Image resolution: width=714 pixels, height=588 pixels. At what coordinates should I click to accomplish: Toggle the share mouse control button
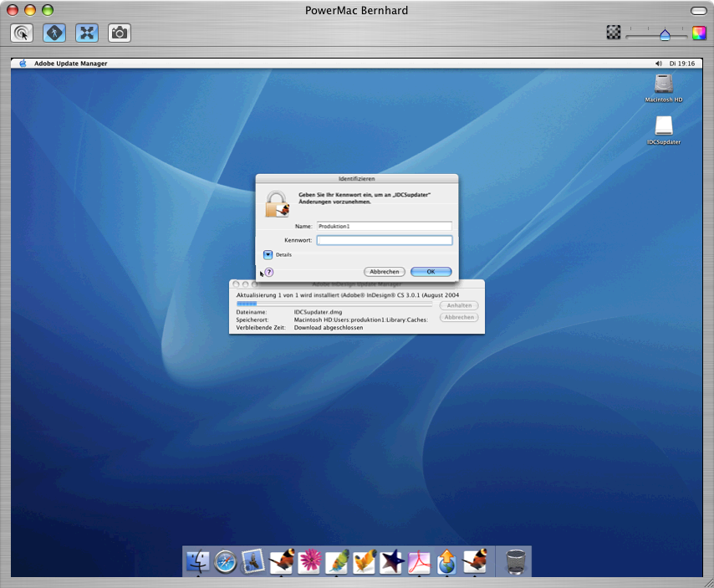tap(54, 33)
